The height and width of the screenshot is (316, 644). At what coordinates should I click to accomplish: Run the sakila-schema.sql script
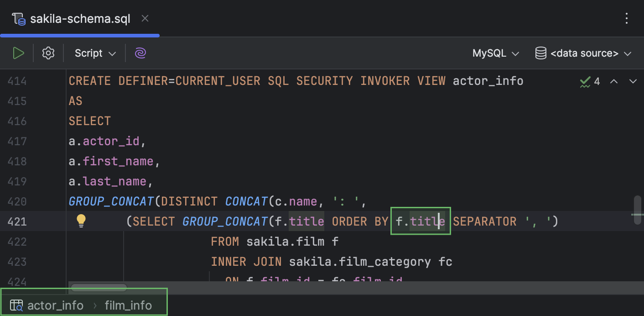pyautogui.click(x=18, y=53)
